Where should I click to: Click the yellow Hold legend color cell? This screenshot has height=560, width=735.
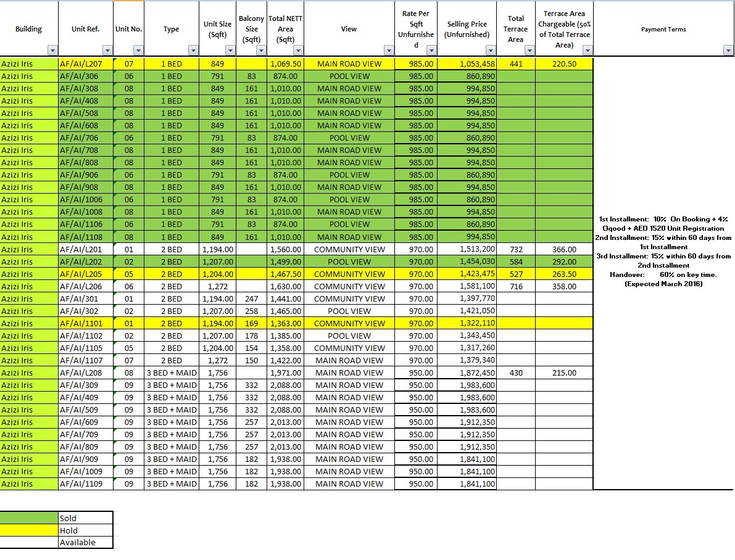pyautogui.click(x=29, y=530)
